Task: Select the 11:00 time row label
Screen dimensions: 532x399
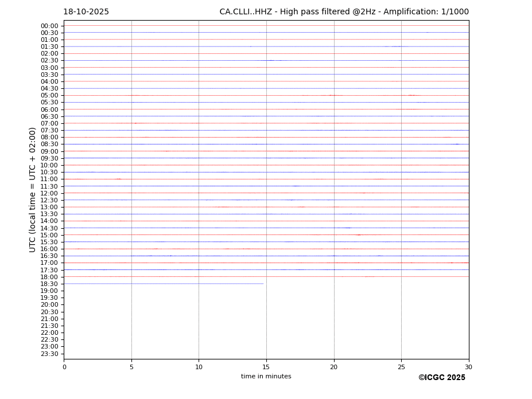Action: coord(49,179)
